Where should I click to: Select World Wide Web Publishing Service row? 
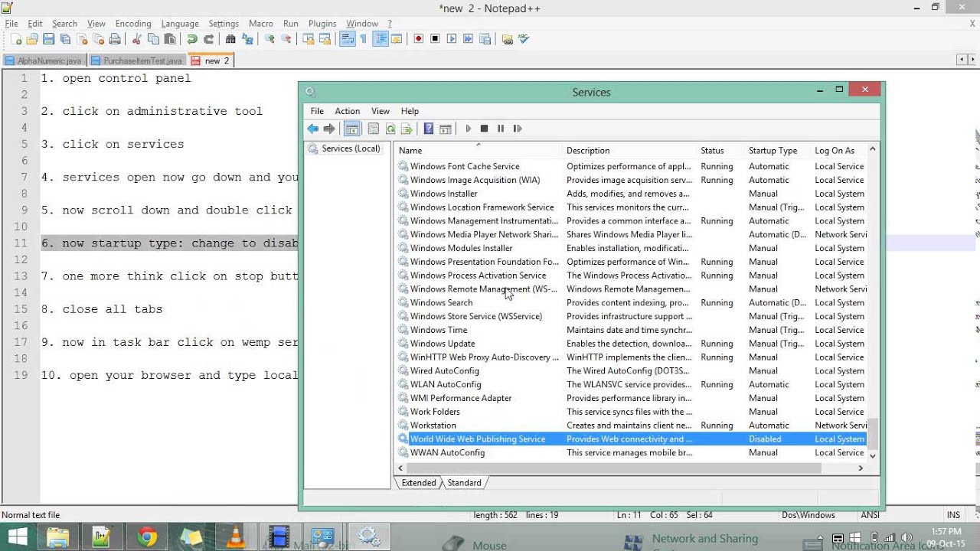(x=632, y=439)
